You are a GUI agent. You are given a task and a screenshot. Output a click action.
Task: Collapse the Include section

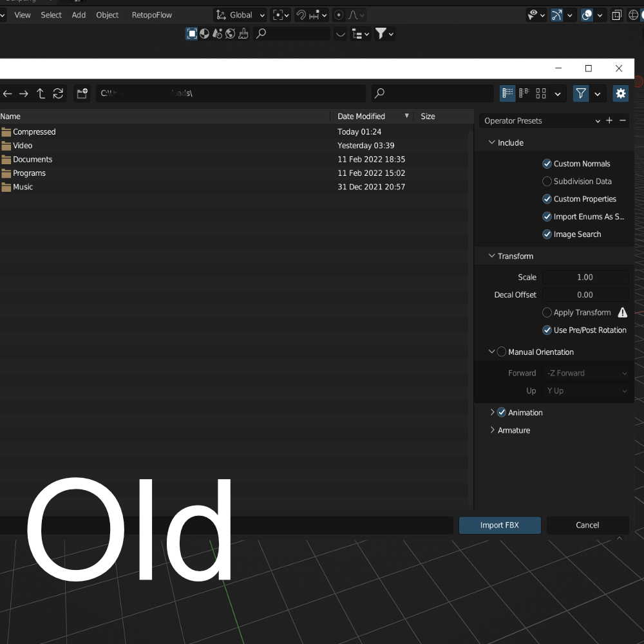pos(491,142)
